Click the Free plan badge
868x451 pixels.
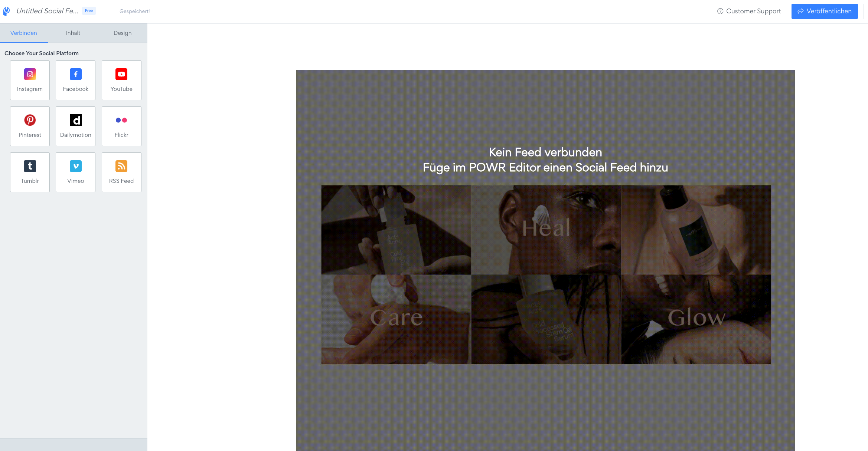(89, 11)
